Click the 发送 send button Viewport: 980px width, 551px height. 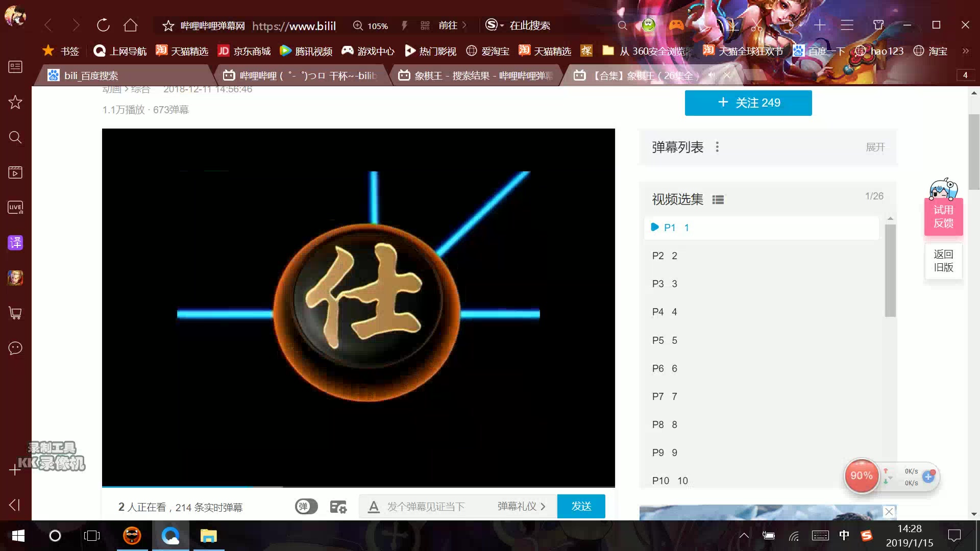point(581,506)
